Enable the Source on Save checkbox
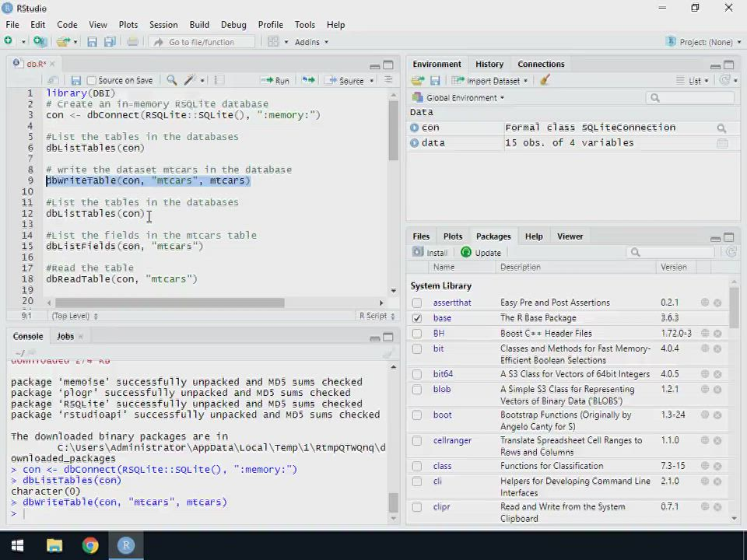Viewport: 747px width, 560px height. coord(92,80)
